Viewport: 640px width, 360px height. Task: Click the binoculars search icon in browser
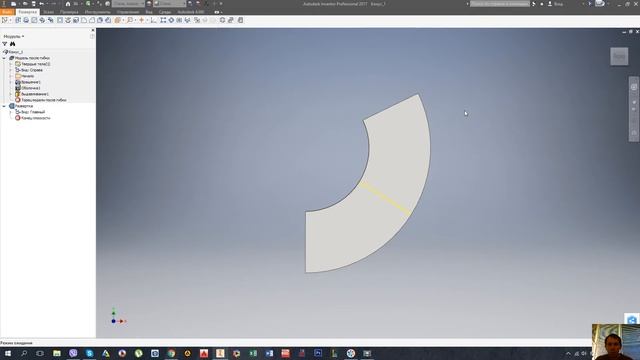coord(13,44)
